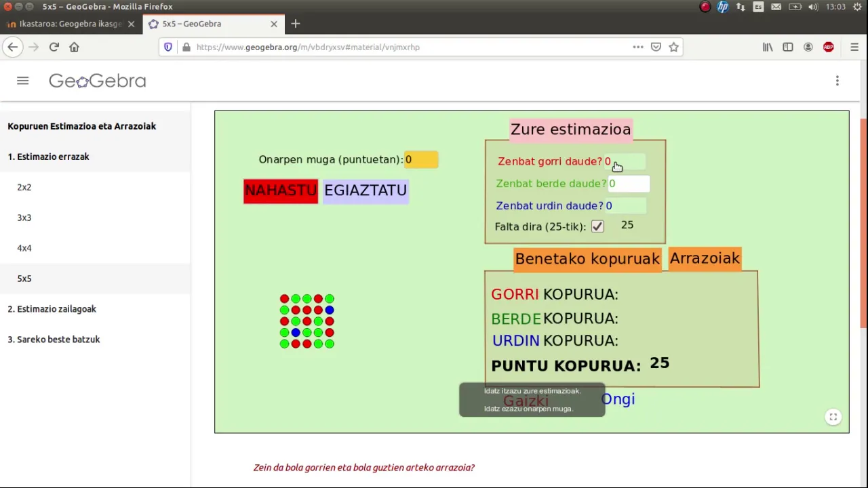Viewport: 868px width, 488px height.
Task: Reload the page with the refresh icon
Action: pyautogui.click(x=54, y=47)
